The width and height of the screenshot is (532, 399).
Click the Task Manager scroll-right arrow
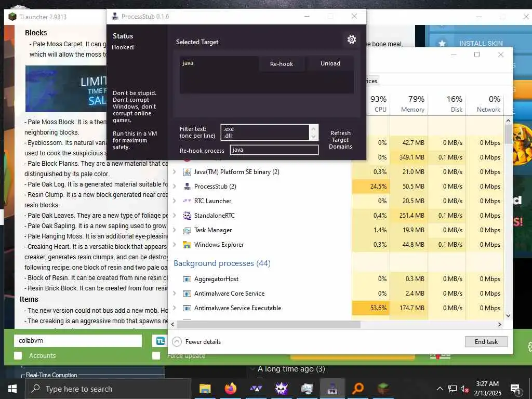499,325
